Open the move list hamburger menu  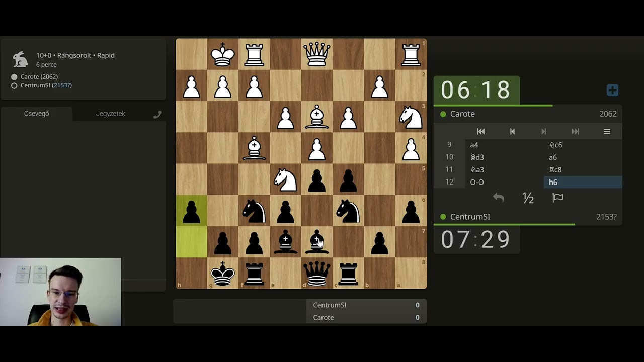(607, 131)
